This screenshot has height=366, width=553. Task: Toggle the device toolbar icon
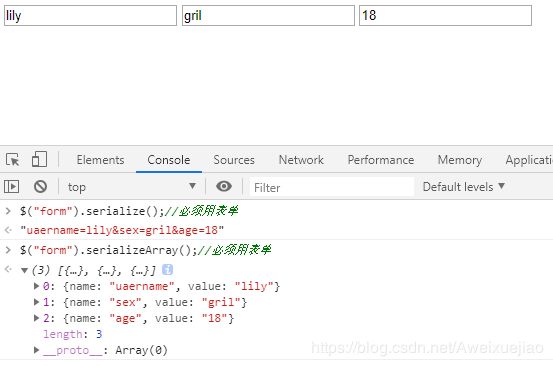click(x=39, y=159)
